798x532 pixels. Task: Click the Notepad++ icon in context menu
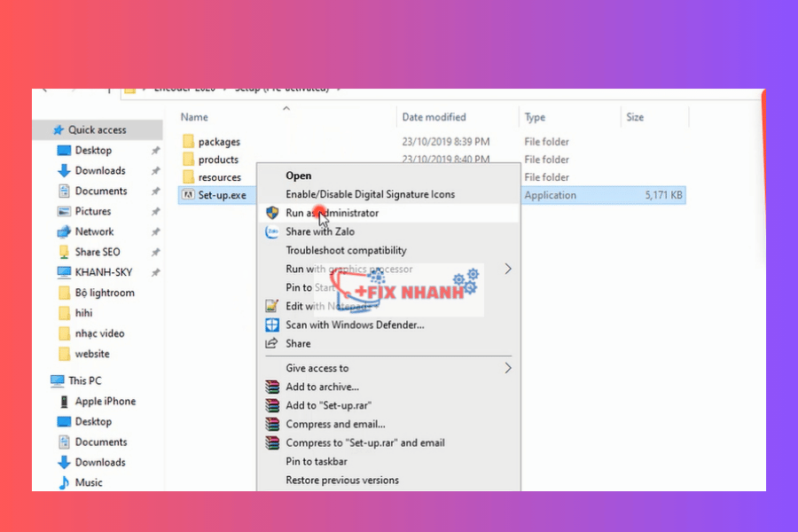click(x=272, y=306)
